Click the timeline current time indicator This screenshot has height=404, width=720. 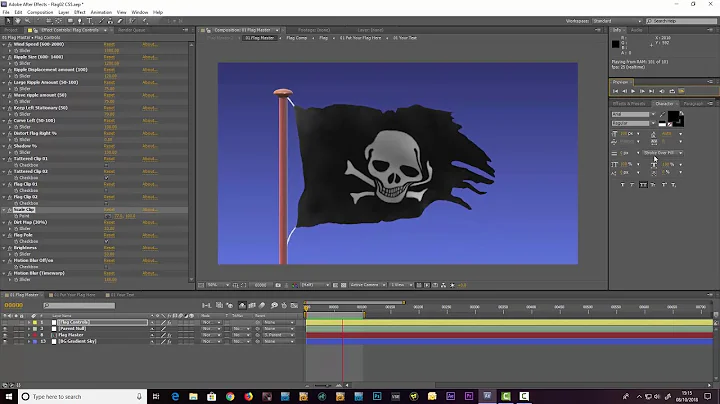pyautogui.click(x=306, y=309)
